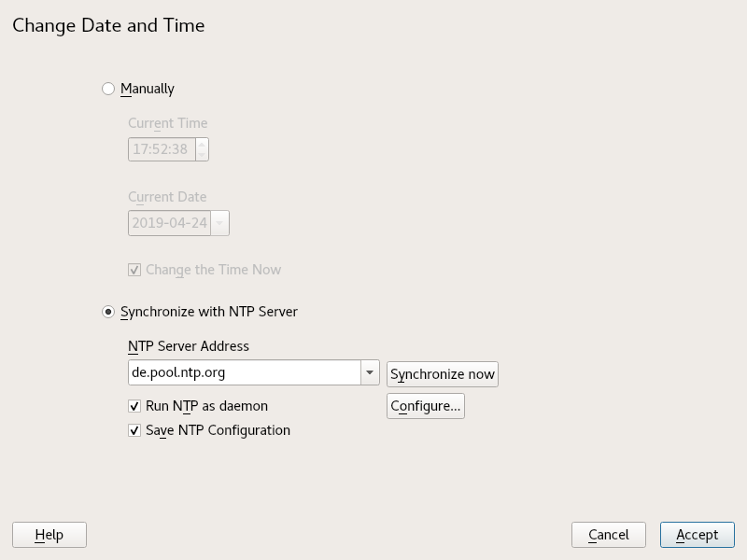Click the Current Time field showing 17:52:38
This screenshot has height=560, width=747.
click(161, 148)
